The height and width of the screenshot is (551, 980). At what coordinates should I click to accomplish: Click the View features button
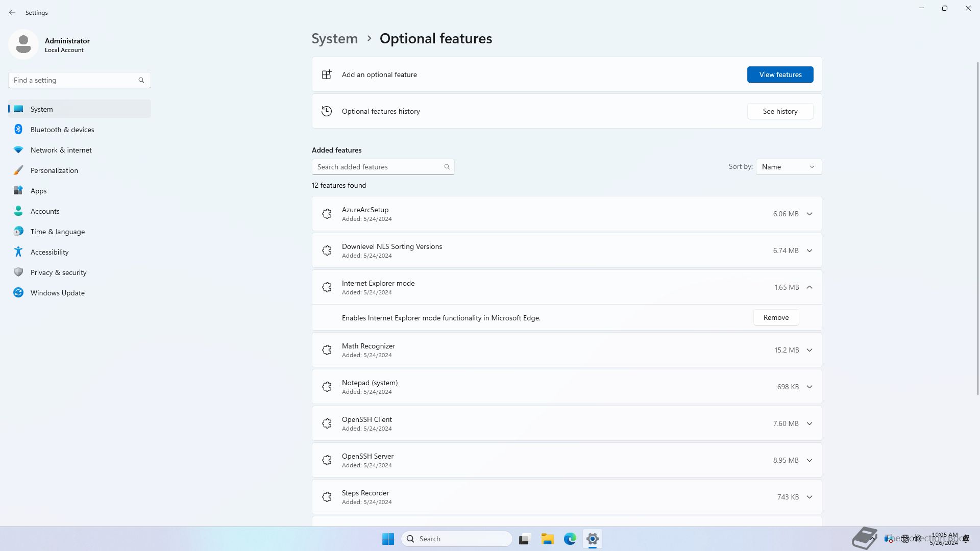tap(780, 74)
